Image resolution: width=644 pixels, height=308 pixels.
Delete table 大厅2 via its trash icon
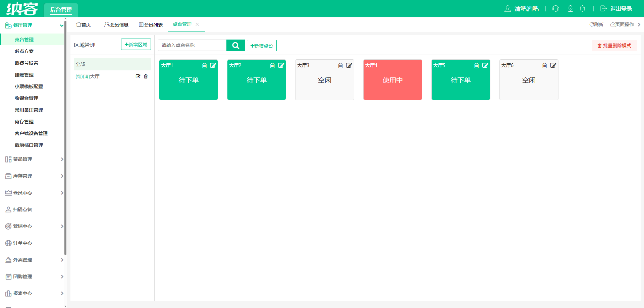[272, 65]
